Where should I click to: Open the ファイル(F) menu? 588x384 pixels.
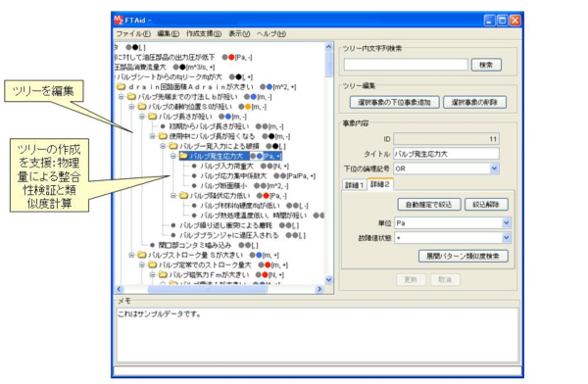[x=133, y=33]
